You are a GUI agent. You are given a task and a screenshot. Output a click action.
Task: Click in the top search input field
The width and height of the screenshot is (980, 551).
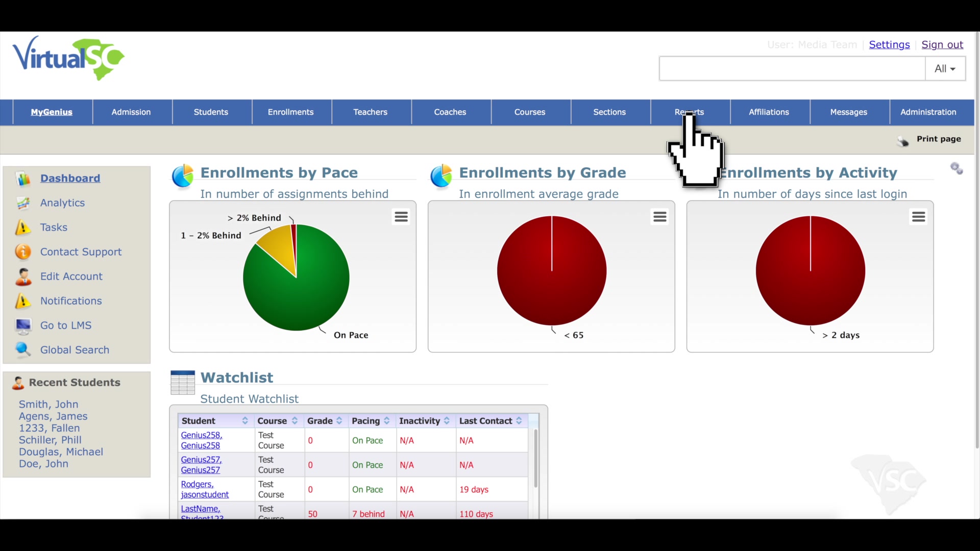pos(792,69)
